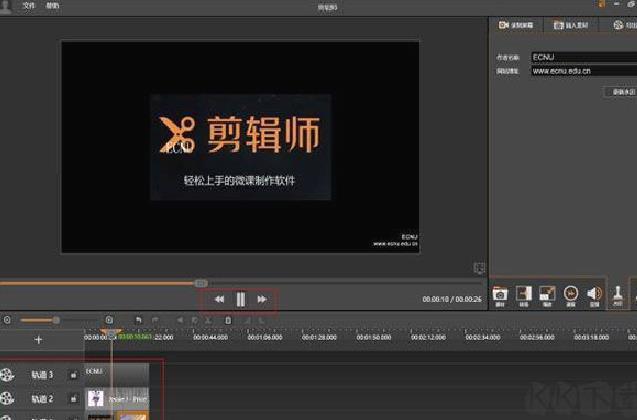The width and height of the screenshot is (637, 420).
Task: Pause playback with the pause button
Action: point(240,299)
